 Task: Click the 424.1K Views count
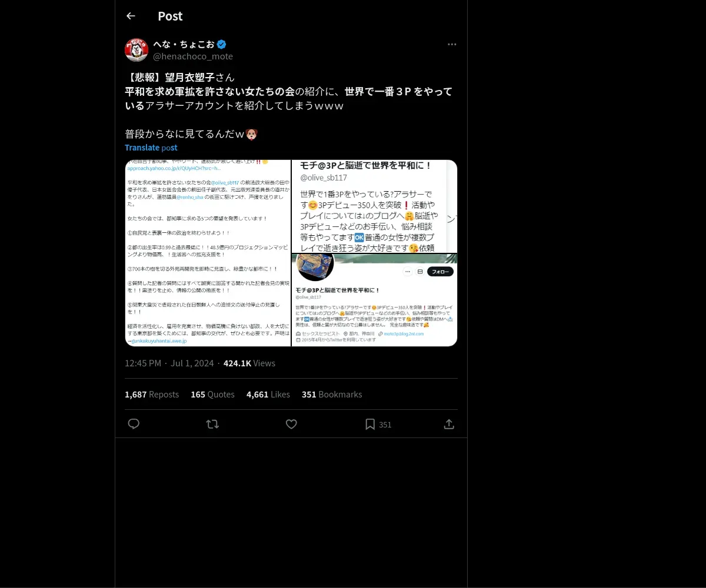tap(249, 363)
